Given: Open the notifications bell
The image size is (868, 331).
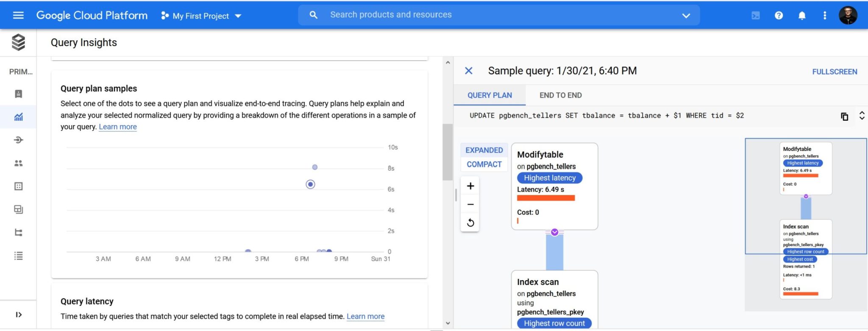Looking at the screenshot, I should click(x=802, y=16).
